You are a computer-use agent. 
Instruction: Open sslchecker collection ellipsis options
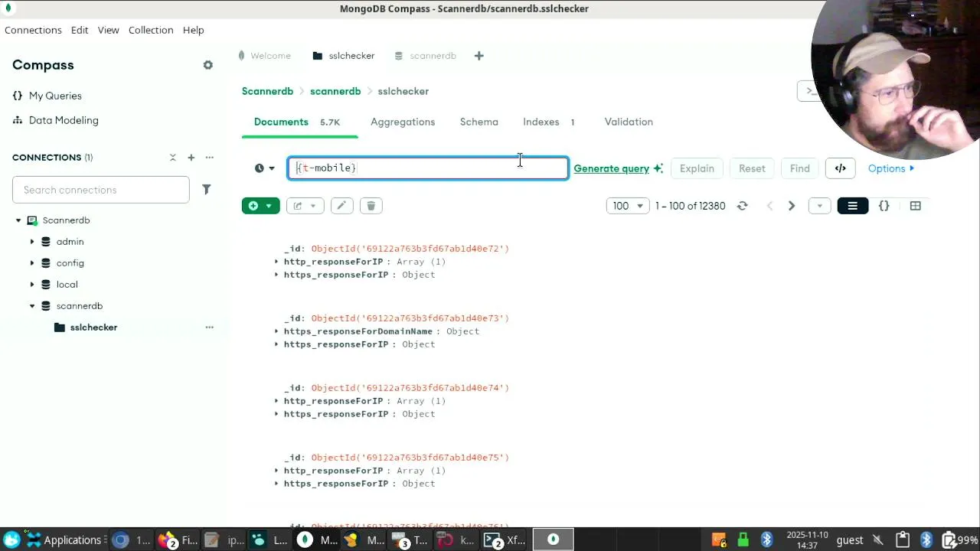(x=209, y=328)
